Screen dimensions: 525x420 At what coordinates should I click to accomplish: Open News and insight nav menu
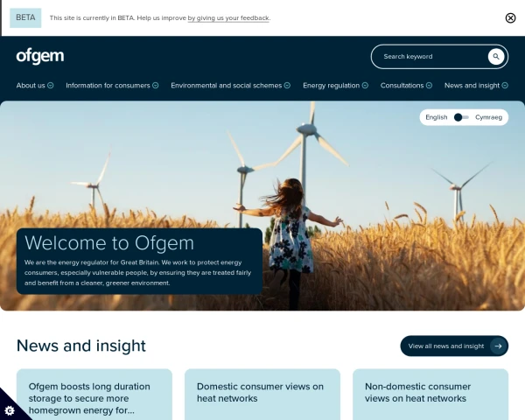point(472,86)
